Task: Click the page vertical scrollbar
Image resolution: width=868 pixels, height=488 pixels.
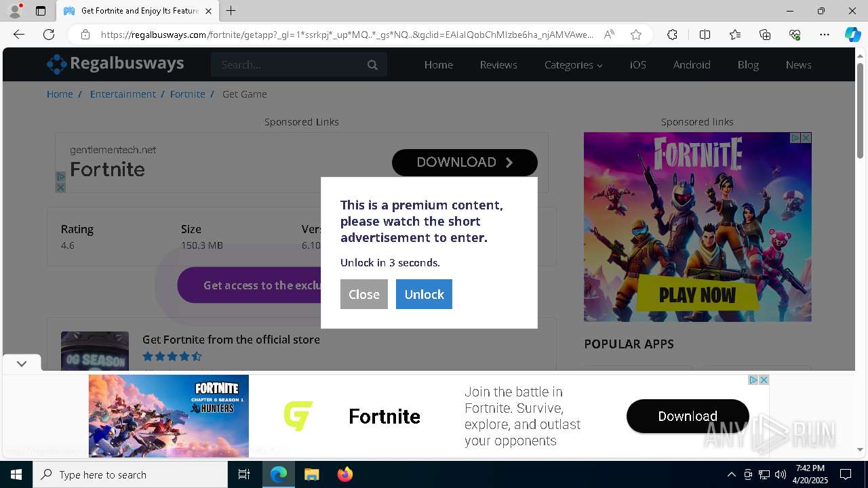Action: coord(861,112)
